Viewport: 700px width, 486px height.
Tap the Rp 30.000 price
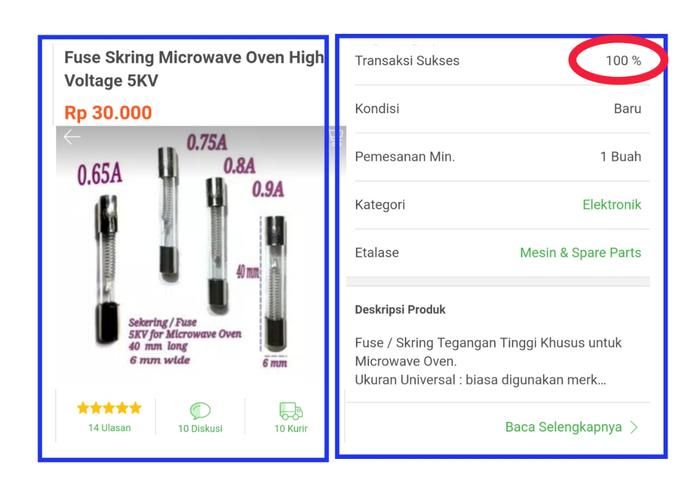[108, 112]
